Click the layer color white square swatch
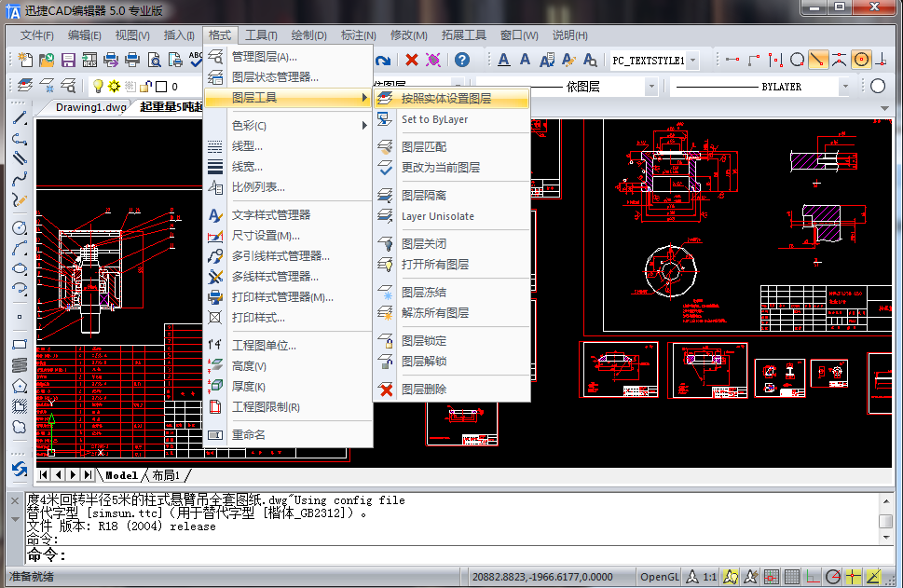This screenshot has width=903, height=588. tap(161, 87)
